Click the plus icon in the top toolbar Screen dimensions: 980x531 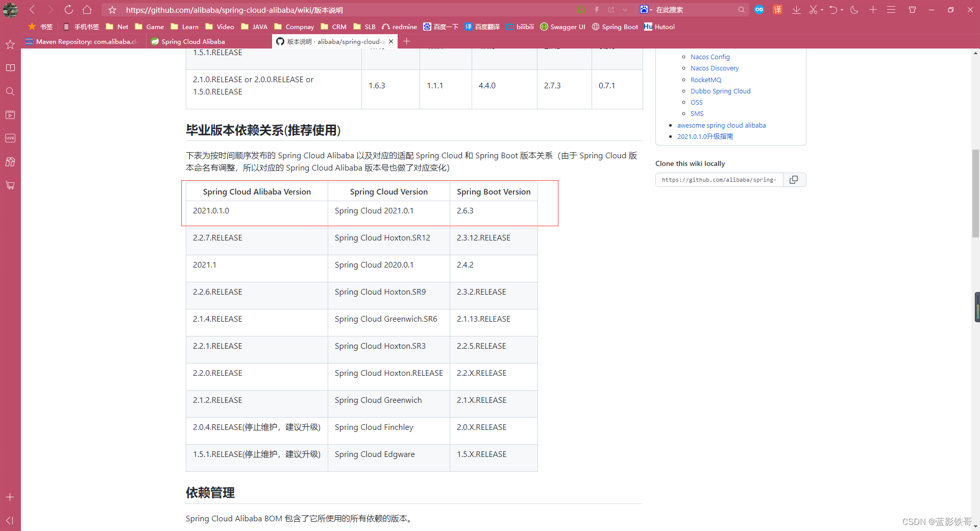coord(873,10)
